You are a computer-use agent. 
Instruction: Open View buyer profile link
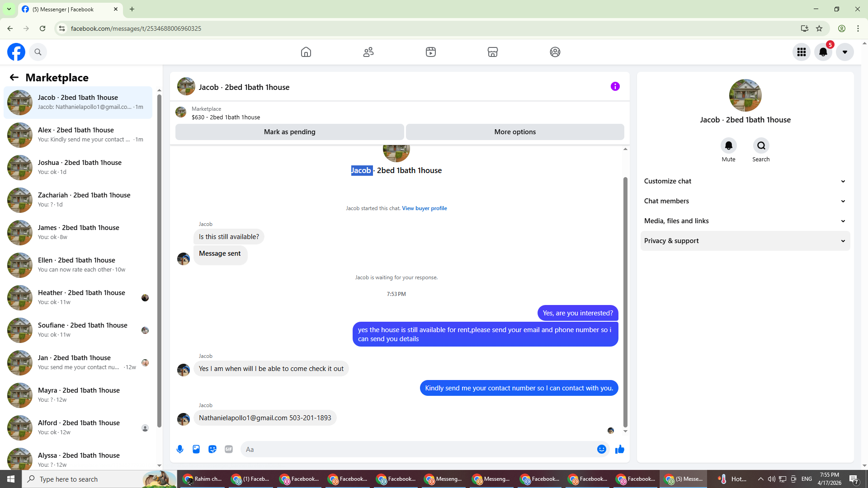tap(424, 208)
